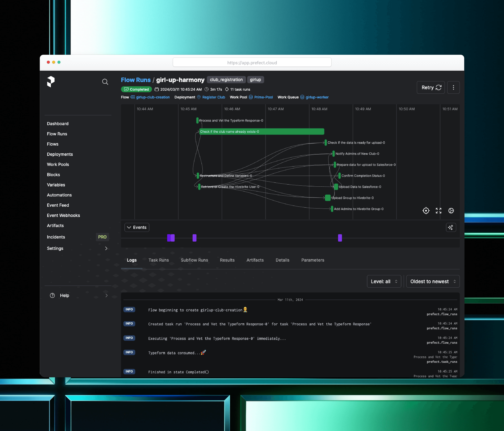Click the clock icon beside 3m 17s
The height and width of the screenshot is (431, 504).
(x=207, y=89)
